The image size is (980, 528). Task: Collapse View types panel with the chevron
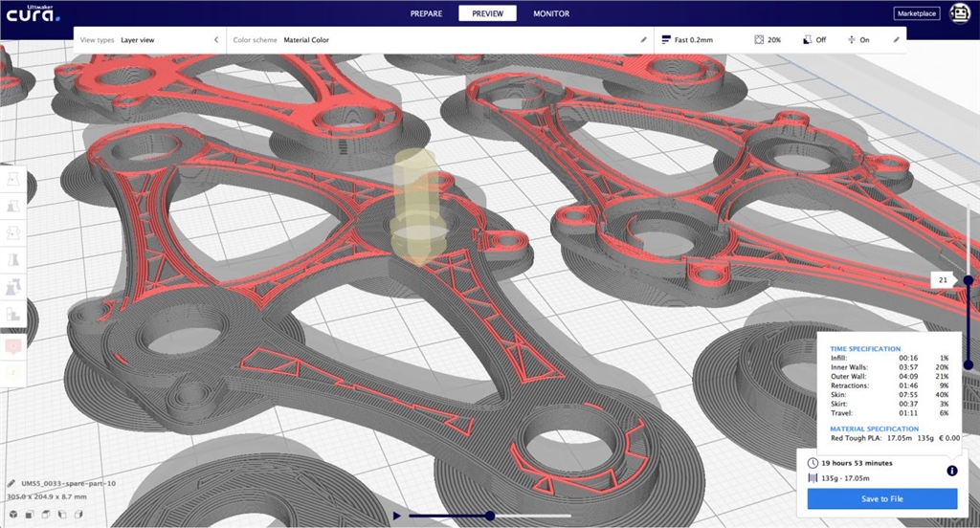pos(215,40)
